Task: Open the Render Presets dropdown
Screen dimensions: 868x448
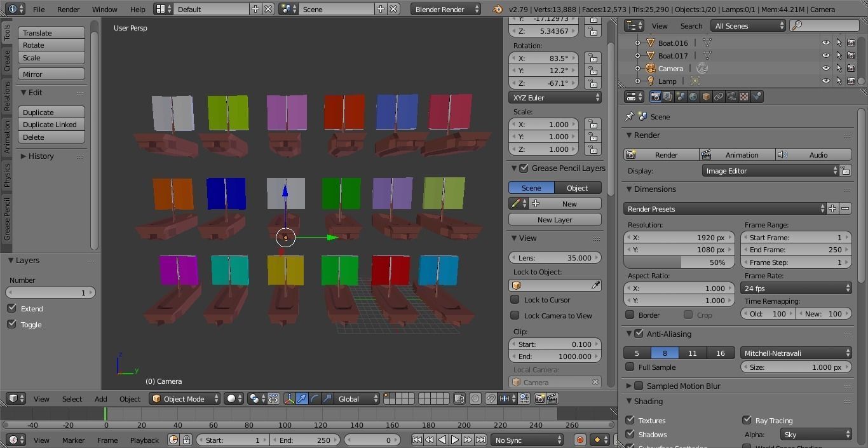Action: pyautogui.click(x=724, y=208)
